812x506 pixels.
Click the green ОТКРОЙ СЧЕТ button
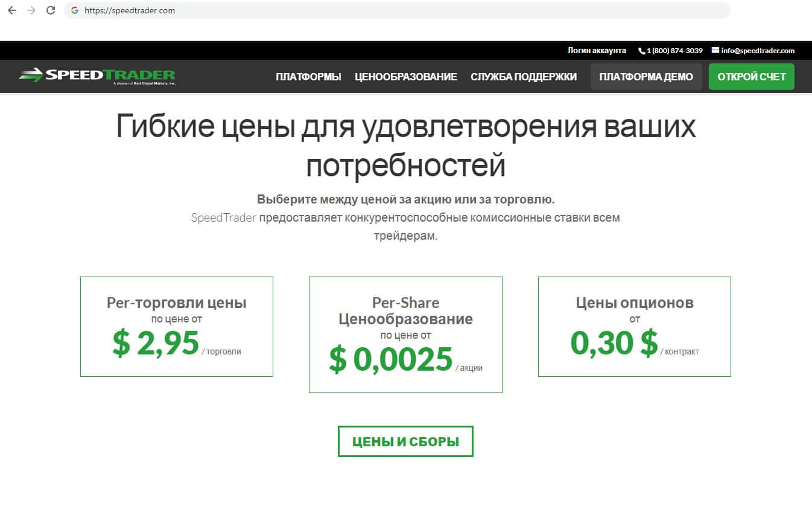pos(752,77)
